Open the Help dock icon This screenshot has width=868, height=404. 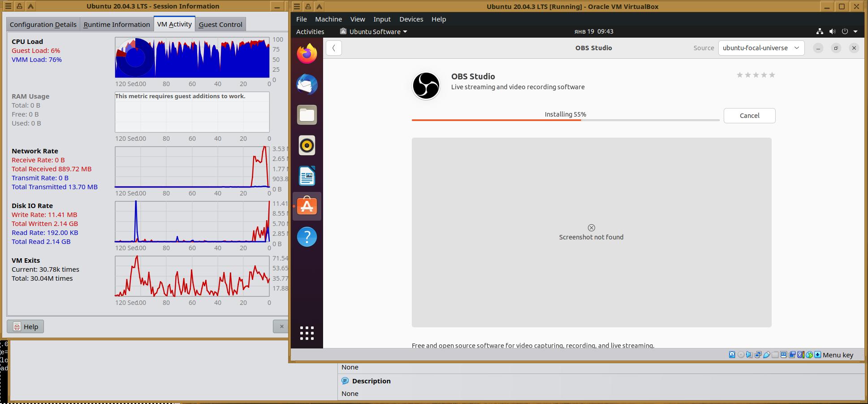[x=307, y=237]
